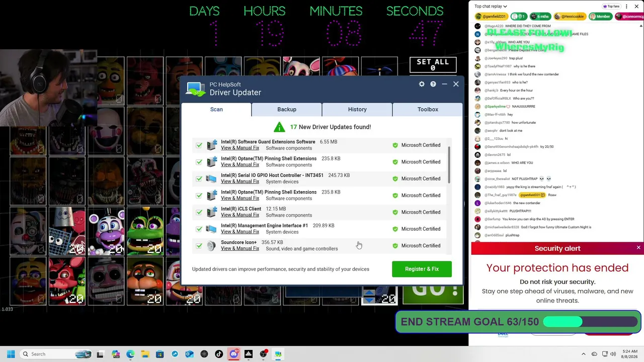Click Microsoft Certified badge for iCLS Client
This screenshot has height=362, width=644.
(417, 212)
